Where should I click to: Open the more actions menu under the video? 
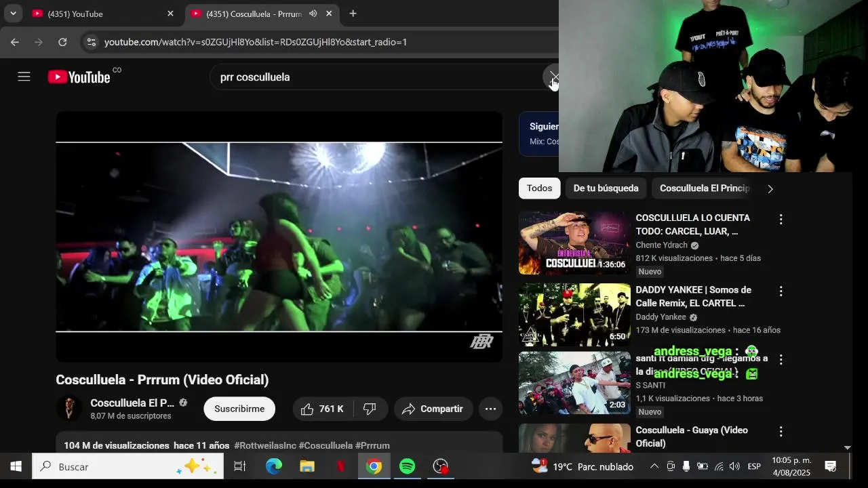tap(490, 409)
